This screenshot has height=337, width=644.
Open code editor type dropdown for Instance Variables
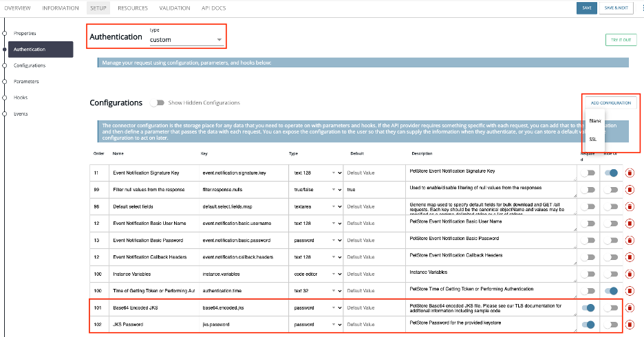tap(316, 274)
